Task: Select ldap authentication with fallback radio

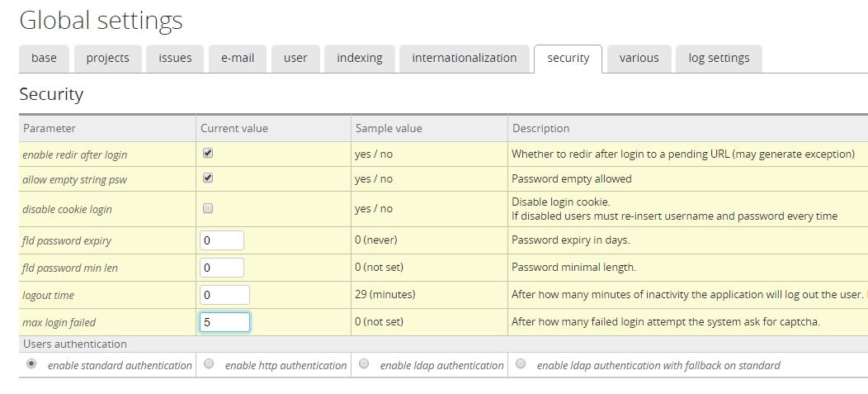Action: [521, 364]
